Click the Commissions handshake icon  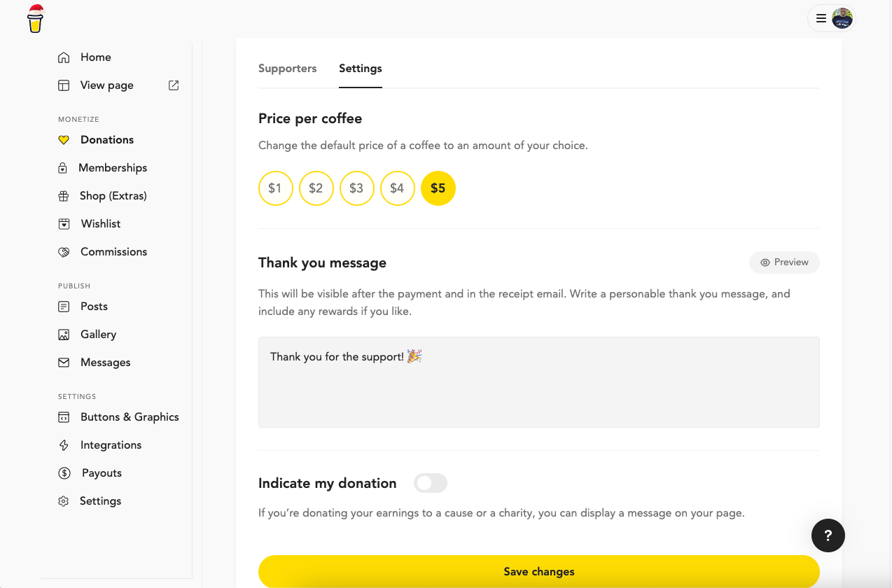coord(64,252)
